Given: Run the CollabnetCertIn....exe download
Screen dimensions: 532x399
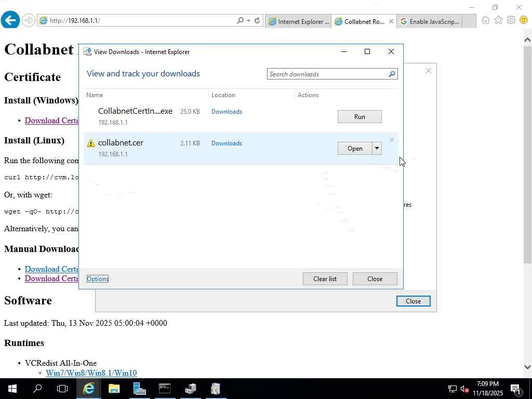Looking at the screenshot, I should click(x=360, y=117).
